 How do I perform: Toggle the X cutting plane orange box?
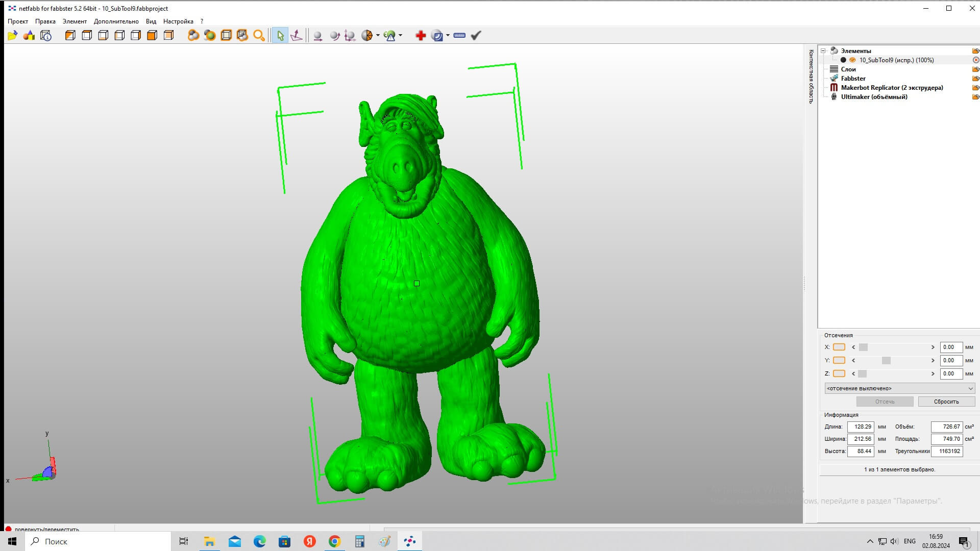tap(839, 347)
